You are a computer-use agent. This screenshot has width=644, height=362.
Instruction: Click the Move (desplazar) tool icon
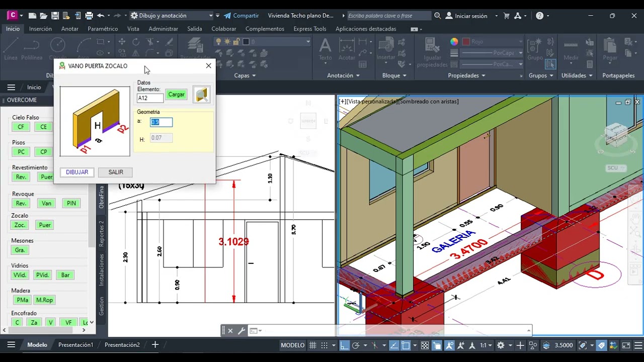pyautogui.click(x=122, y=42)
